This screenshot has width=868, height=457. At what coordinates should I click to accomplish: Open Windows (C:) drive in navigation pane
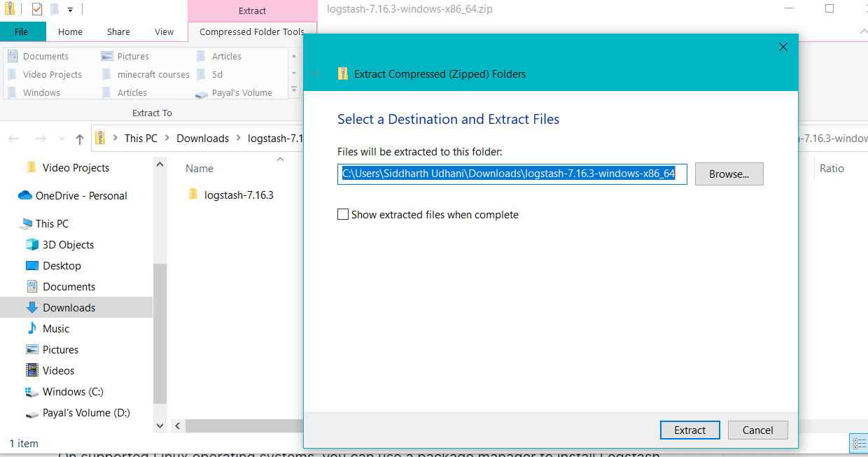(x=73, y=391)
